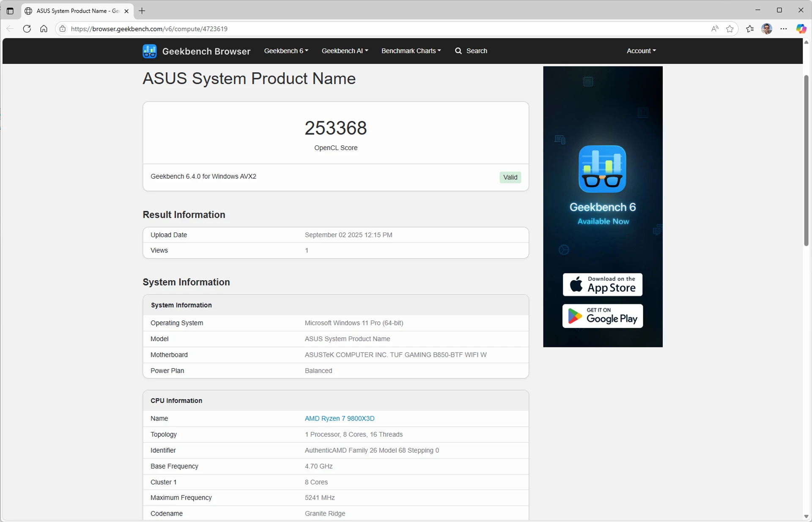Click the Topology 1 Processor, 8 Cores value
Screen dimensions: 812x522
(x=354, y=435)
